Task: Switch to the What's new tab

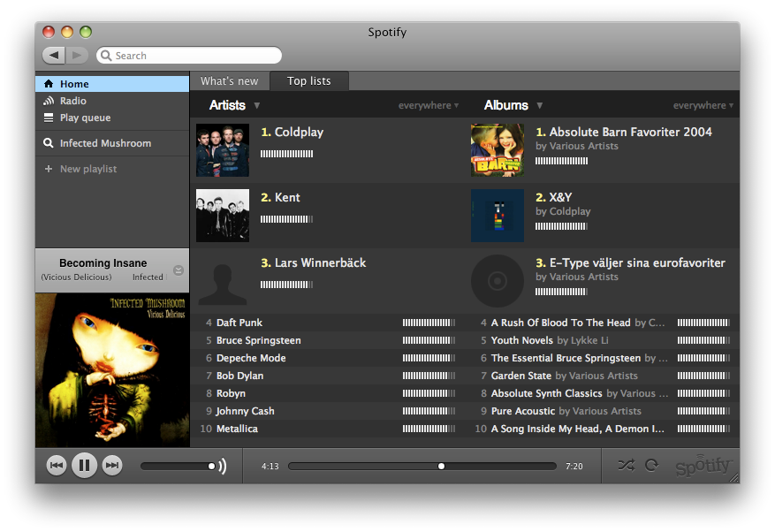Action: (230, 81)
